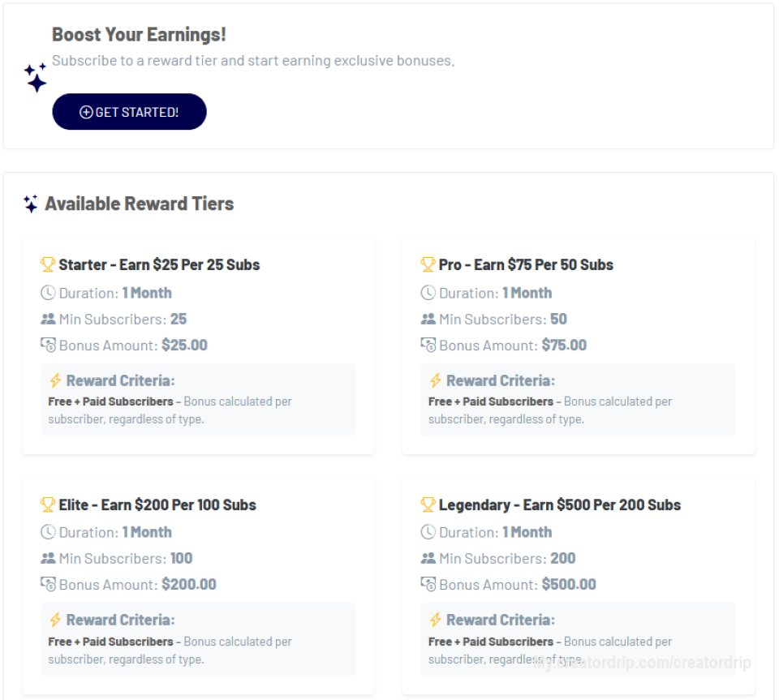Click the clock icon on the Legendary tier
Viewport: 779px width, 700px height.
(x=428, y=532)
